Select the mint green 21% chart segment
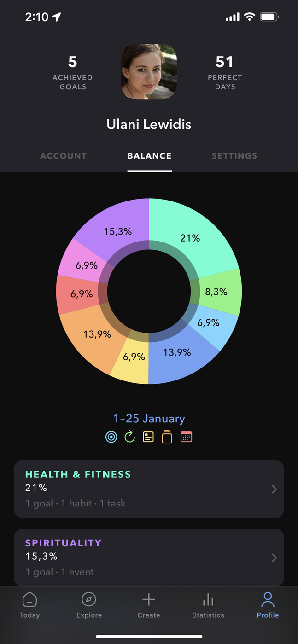 coord(191,235)
